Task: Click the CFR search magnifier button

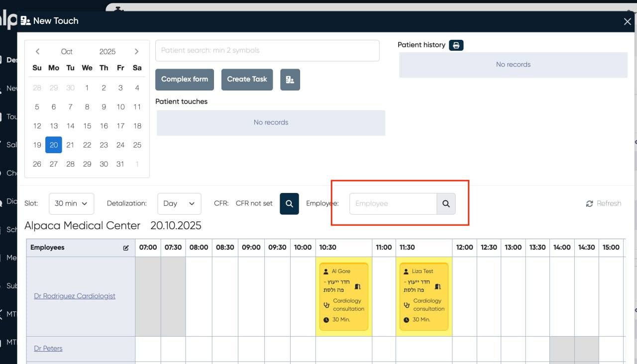Action: 289,203
